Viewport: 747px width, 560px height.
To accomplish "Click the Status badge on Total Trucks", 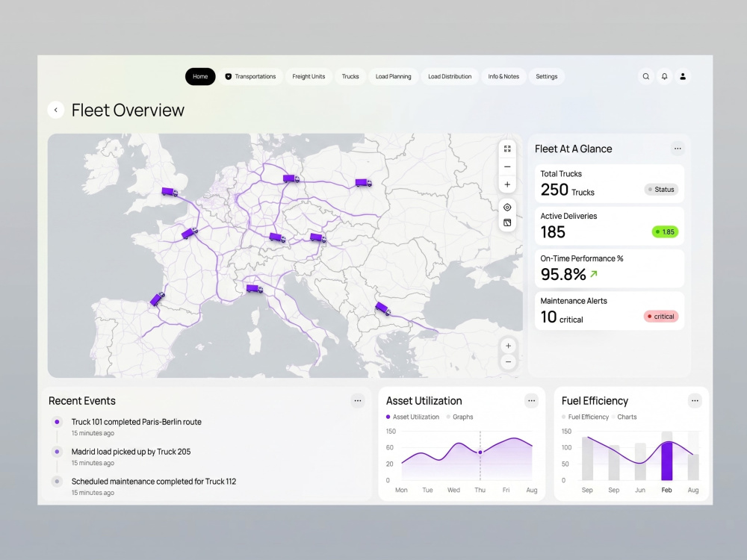I will 661,190.
